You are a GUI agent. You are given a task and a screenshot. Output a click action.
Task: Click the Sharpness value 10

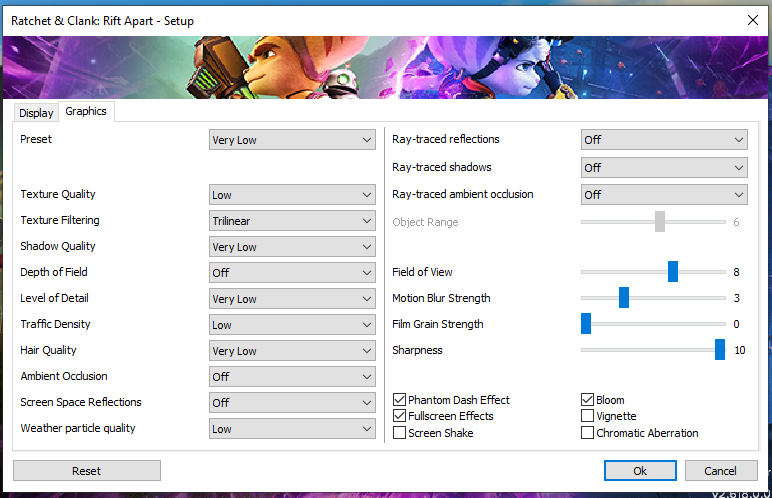tap(740, 350)
